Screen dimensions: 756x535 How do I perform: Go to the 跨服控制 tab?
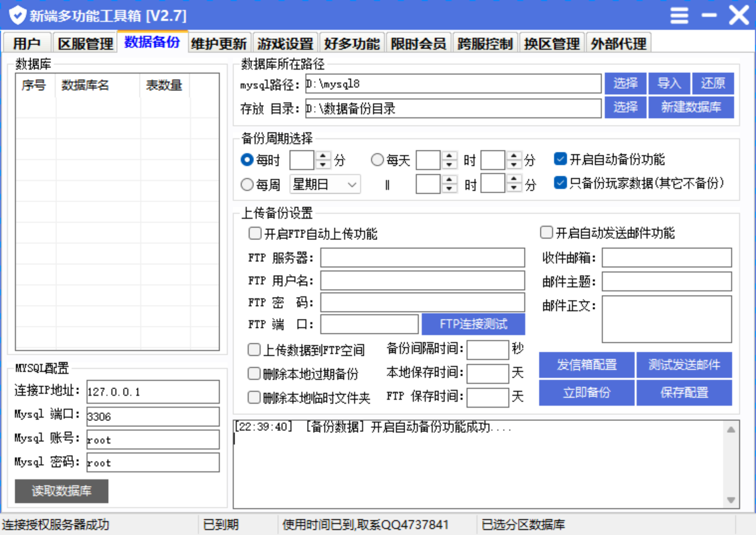[485, 43]
